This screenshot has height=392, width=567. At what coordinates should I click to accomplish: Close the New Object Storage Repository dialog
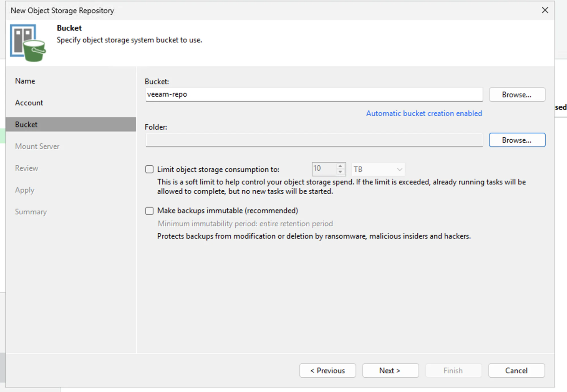point(545,10)
